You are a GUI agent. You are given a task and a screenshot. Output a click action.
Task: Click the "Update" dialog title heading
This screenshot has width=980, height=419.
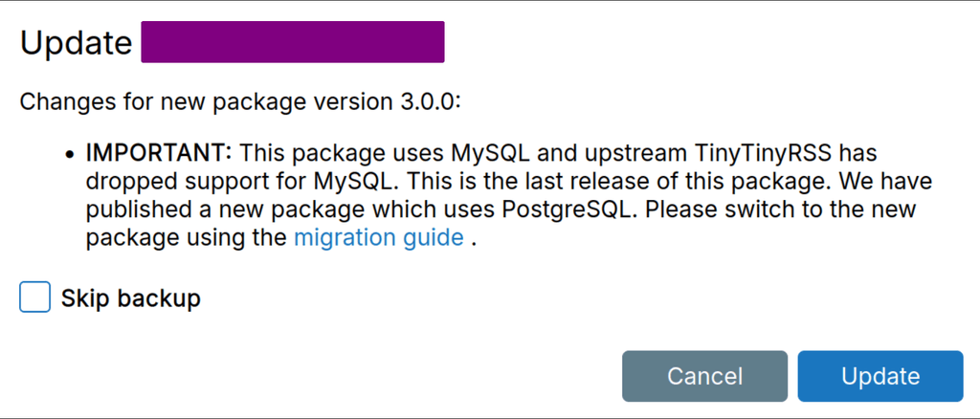(x=76, y=43)
